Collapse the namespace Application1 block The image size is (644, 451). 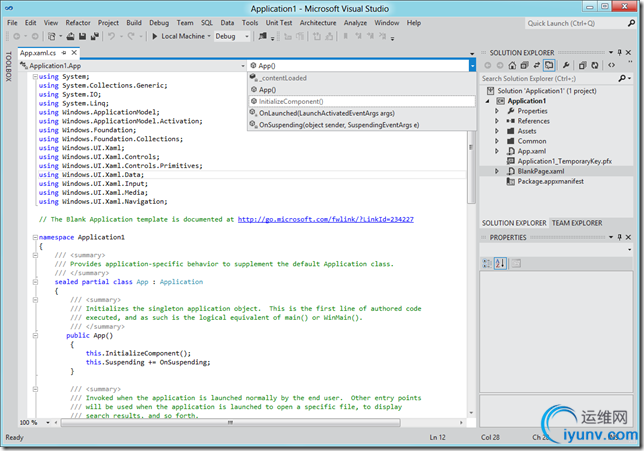coord(35,237)
